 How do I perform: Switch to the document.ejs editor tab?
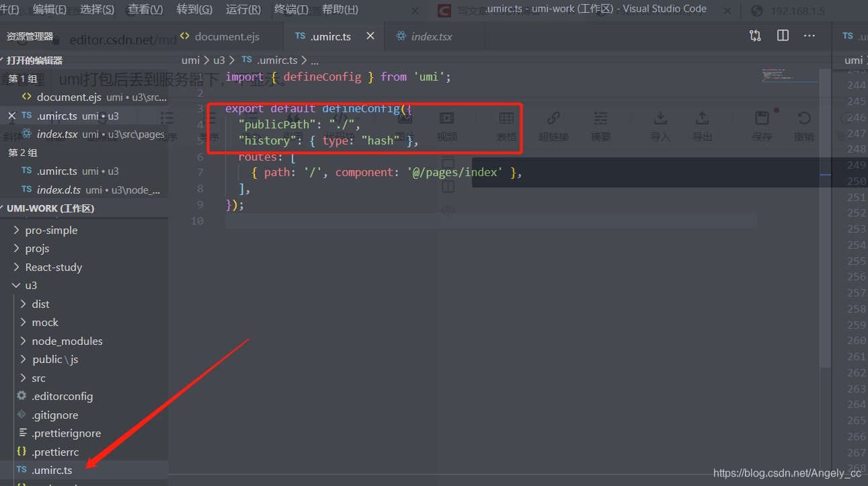(x=227, y=36)
